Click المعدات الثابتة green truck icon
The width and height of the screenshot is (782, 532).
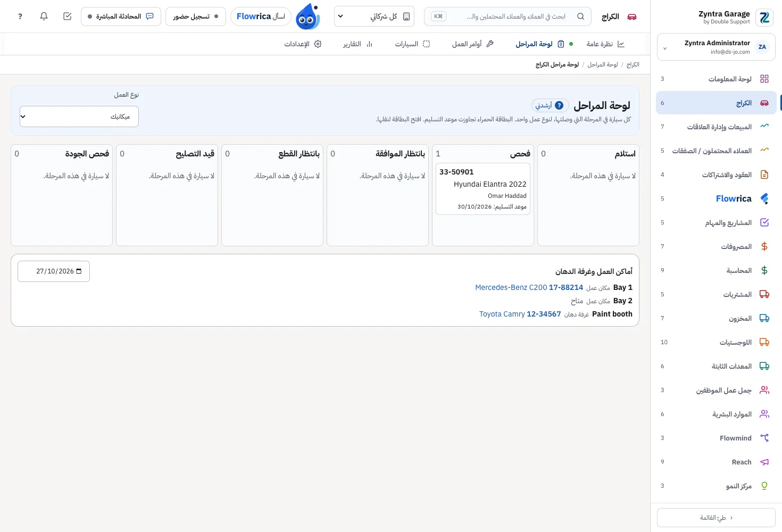coord(764,366)
